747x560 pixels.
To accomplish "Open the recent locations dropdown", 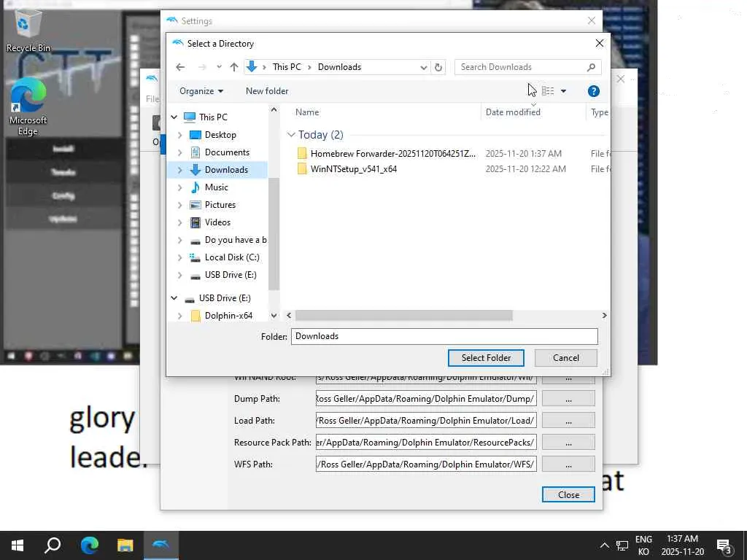I will click(219, 67).
